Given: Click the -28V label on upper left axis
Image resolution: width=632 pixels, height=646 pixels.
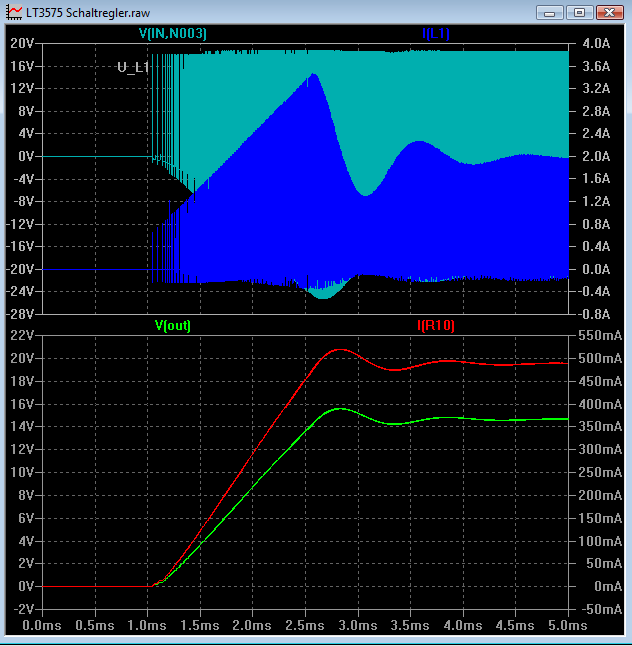Looking at the screenshot, I should (x=20, y=314).
